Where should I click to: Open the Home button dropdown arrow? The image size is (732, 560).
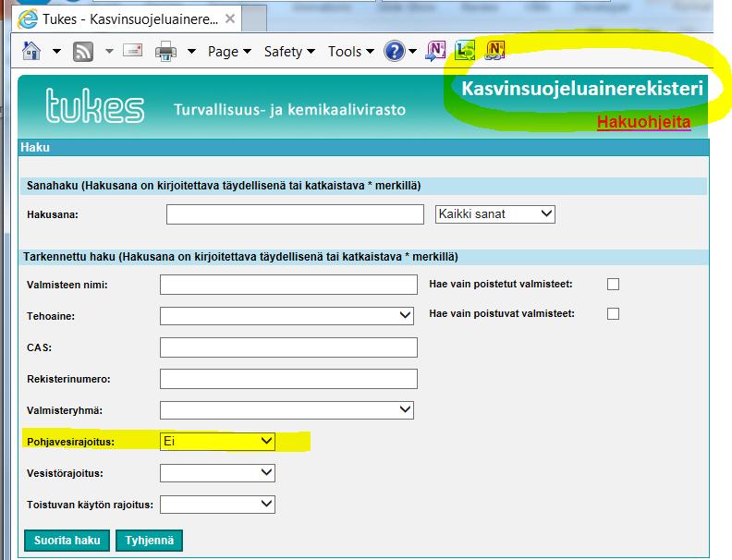[56, 51]
